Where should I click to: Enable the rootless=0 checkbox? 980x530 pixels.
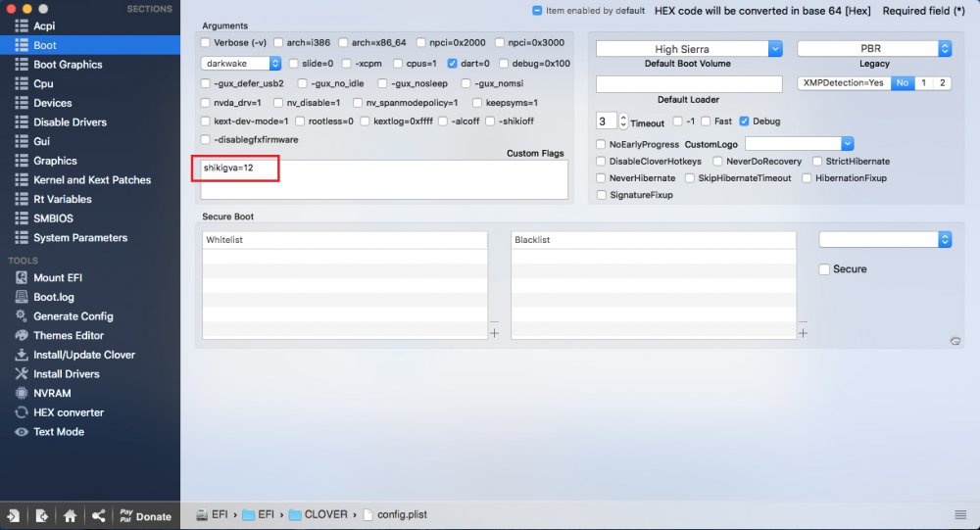point(300,121)
